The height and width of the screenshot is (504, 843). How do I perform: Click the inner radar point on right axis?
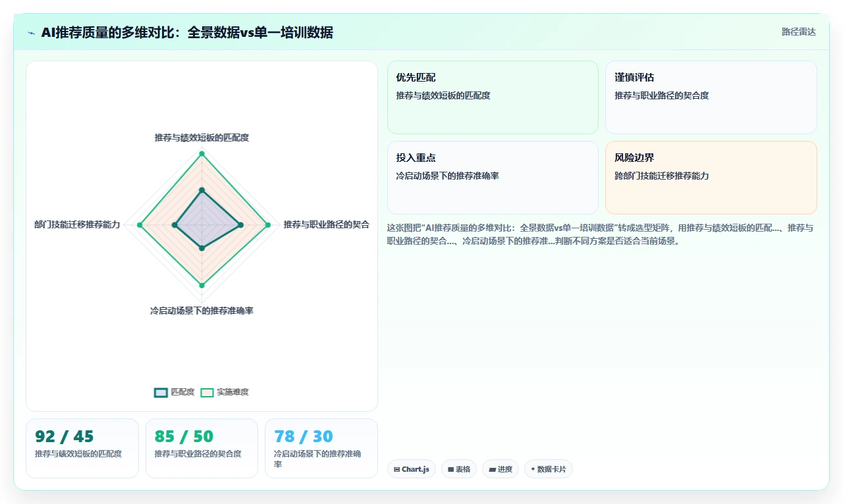[x=240, y=225]
